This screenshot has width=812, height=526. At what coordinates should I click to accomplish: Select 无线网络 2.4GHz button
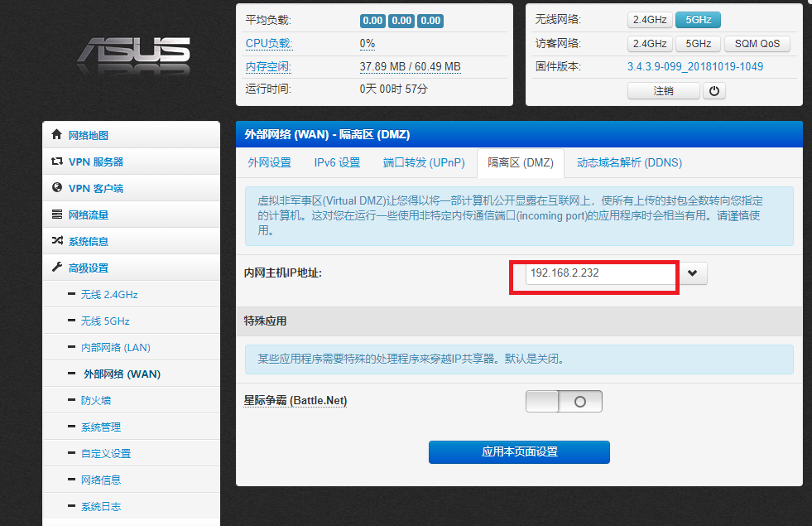(650, 20)
